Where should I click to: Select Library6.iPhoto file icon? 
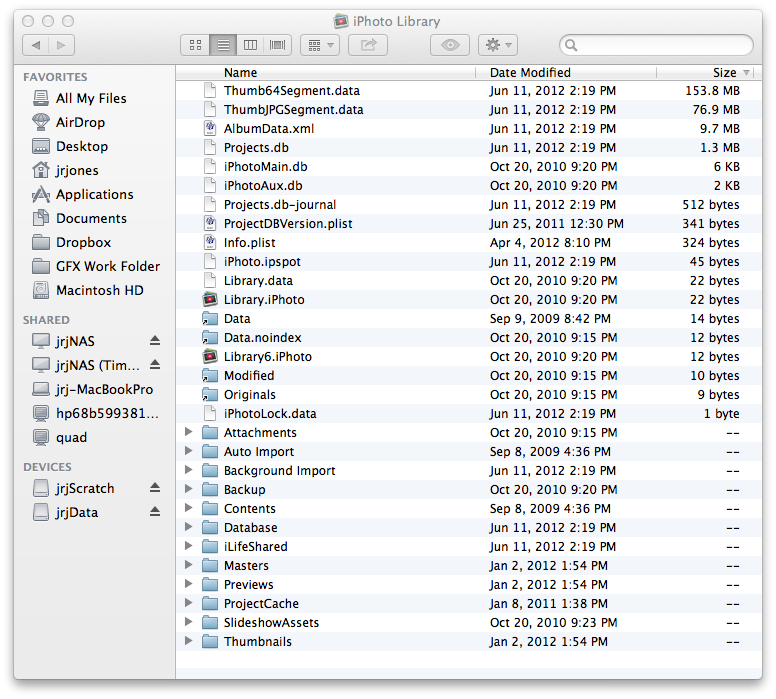[x=210, y=356]
